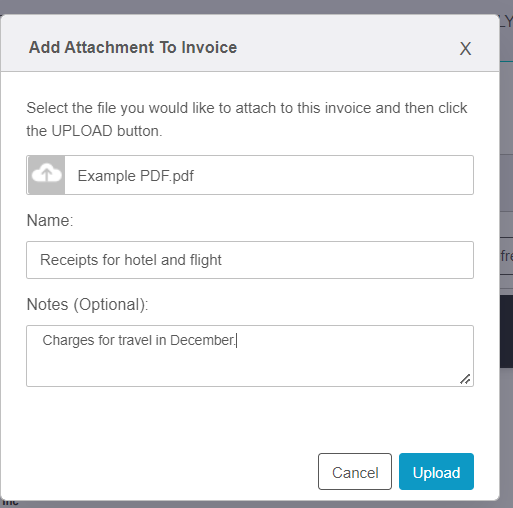Click the instruction text about the UPLOAD button

(247, 119)
